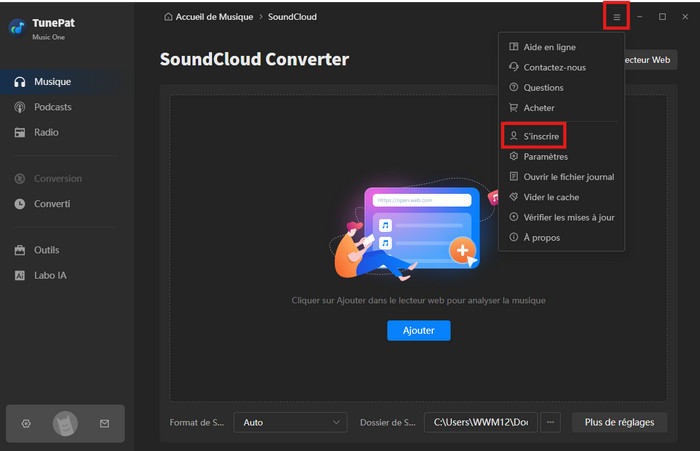This screenshot has width=700, height=451.
Task: Click the Acheter cart icon
Action: [514, 108]
